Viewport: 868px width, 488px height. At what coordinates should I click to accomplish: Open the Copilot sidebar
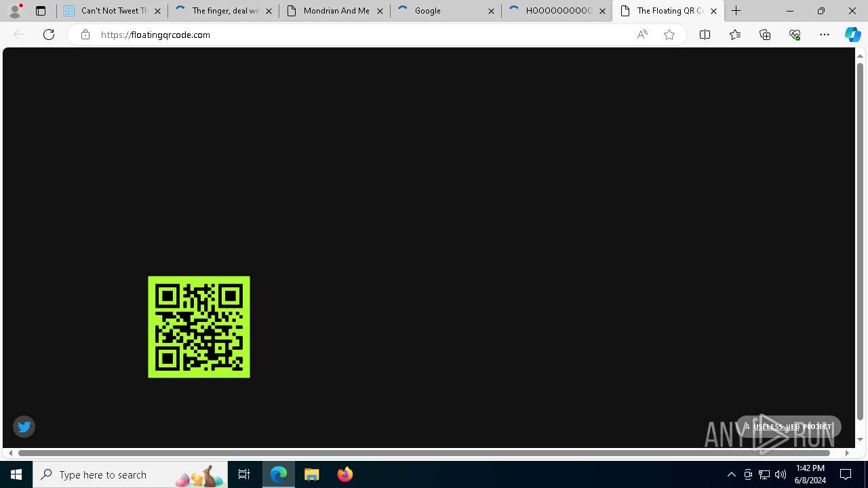[x=852, y=35]
